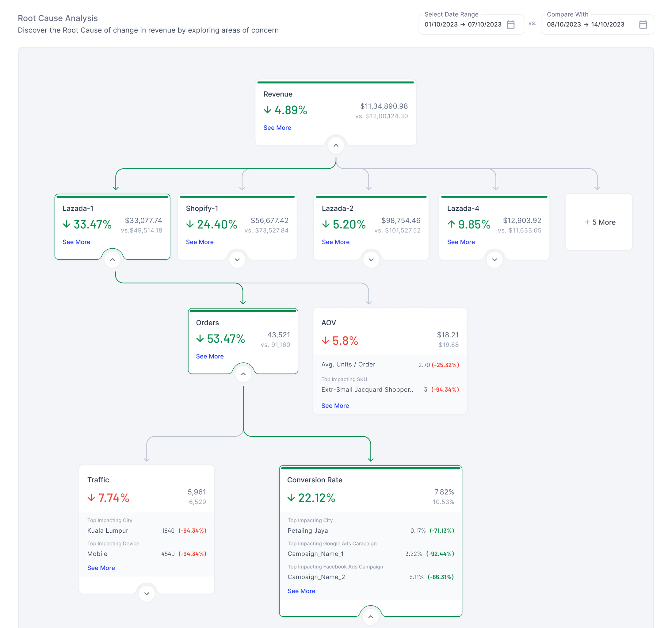Open See More in Orders card
This screenshot has width=672, height=628.
pyautogui.click(x=210, y=356)
